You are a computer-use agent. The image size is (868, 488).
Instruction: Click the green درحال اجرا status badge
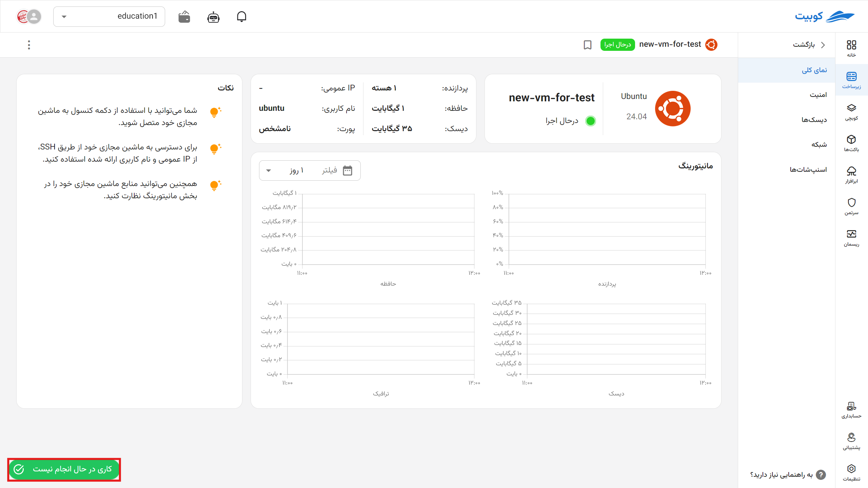click(618, 44)
